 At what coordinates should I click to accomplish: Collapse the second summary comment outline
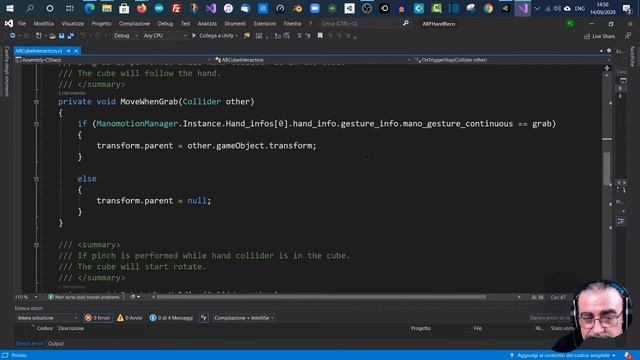[x=36, y=245]
